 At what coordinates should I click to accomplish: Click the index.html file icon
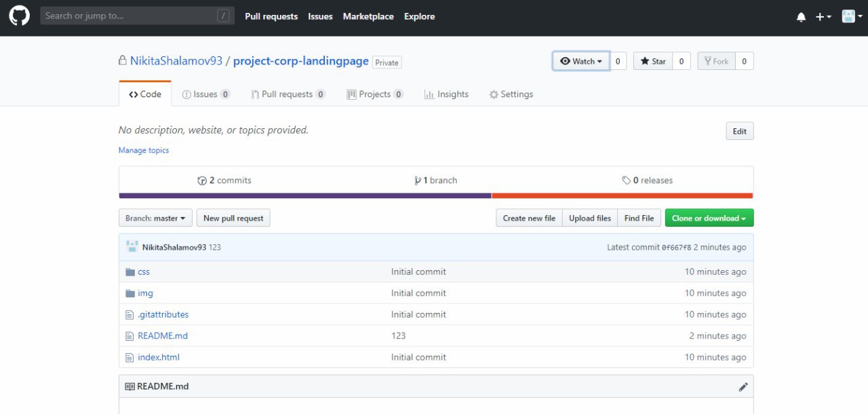coord(130,358)
